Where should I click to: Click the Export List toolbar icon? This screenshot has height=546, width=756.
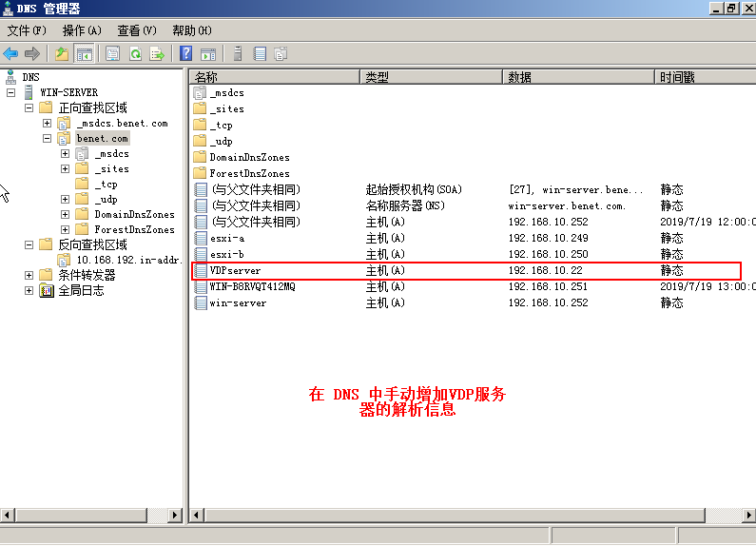(x=157, y=53)
